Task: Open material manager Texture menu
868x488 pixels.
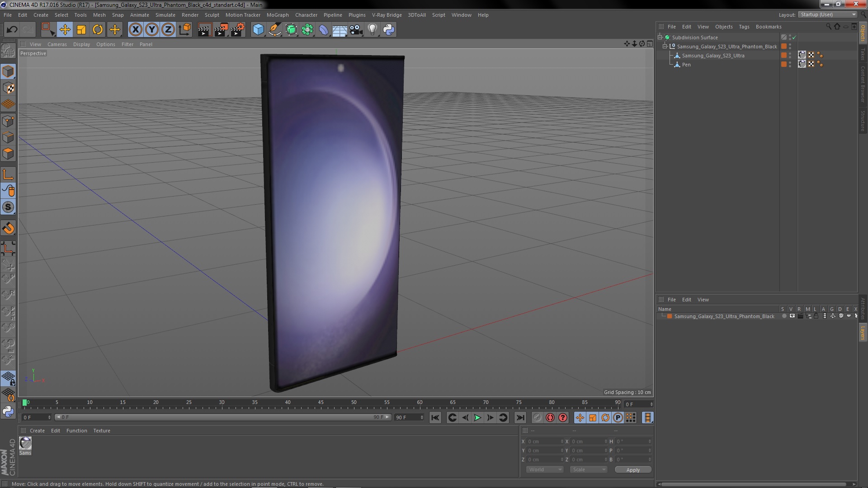Action: [x=102, y=431]
